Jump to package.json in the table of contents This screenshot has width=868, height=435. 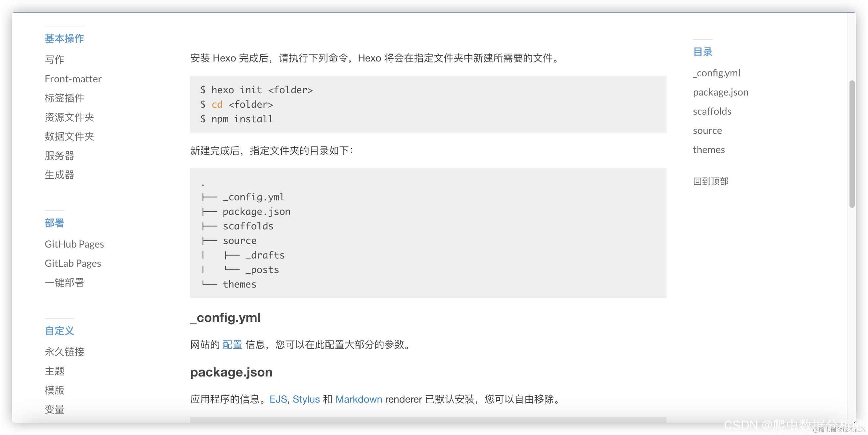coord(720,92)
